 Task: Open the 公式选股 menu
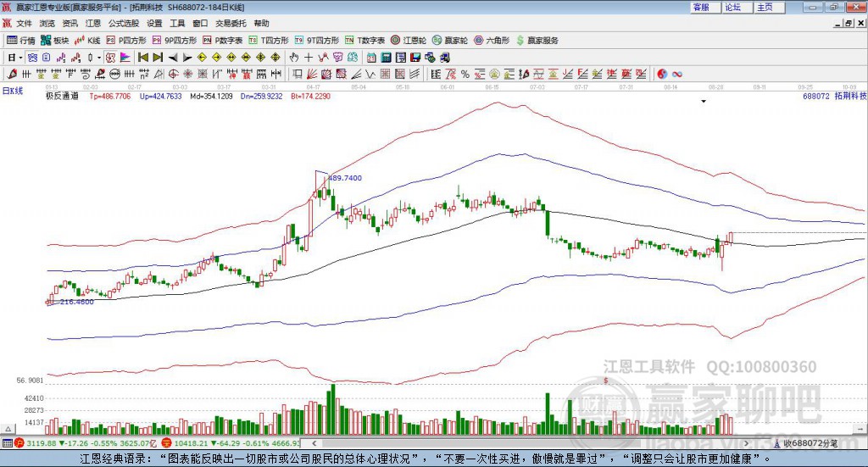tap(124, 23)
